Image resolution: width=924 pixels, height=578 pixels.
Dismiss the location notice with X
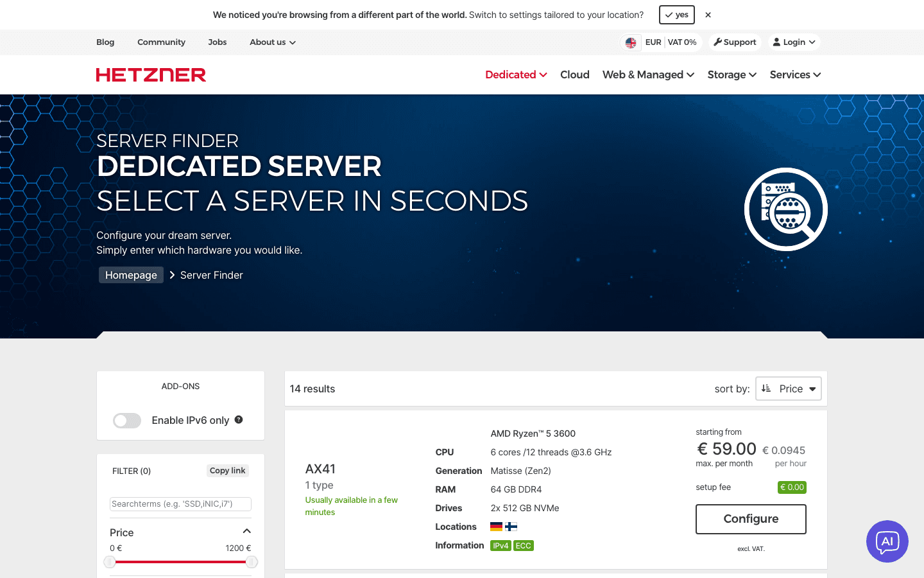click(x=708, y=15)
